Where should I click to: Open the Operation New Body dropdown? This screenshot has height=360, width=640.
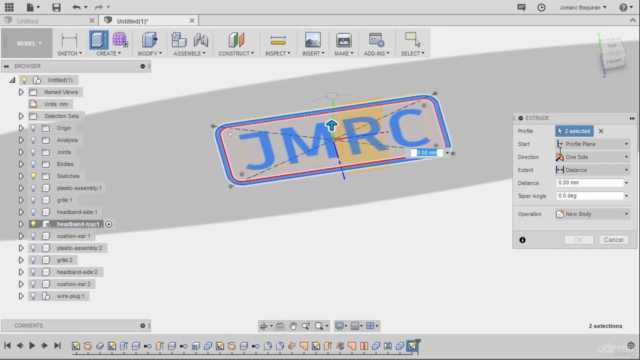[592, 214]
